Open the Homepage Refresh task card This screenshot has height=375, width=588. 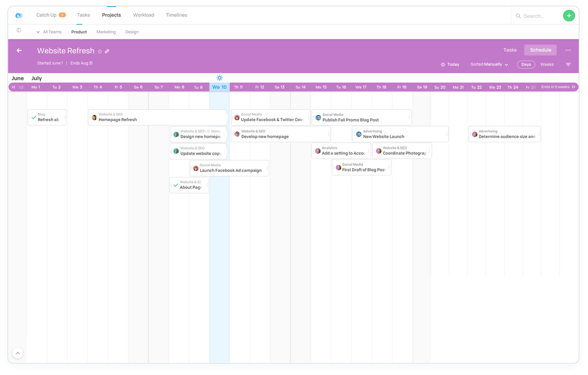(158, 117)
